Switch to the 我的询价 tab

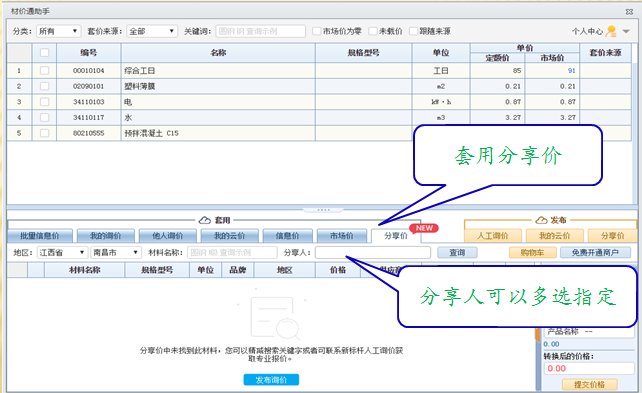click(106, 236)
